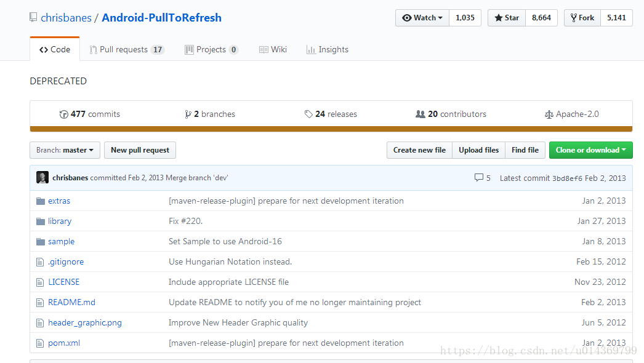Open the chrisbanes owner link in title
Screen dimensions: 644x363
(x=66, y=18)
